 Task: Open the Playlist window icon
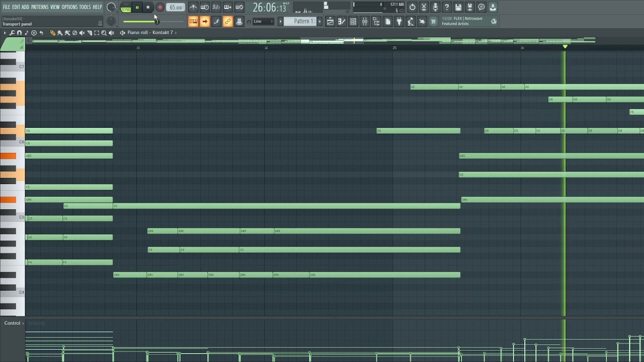tap(330, 21)
